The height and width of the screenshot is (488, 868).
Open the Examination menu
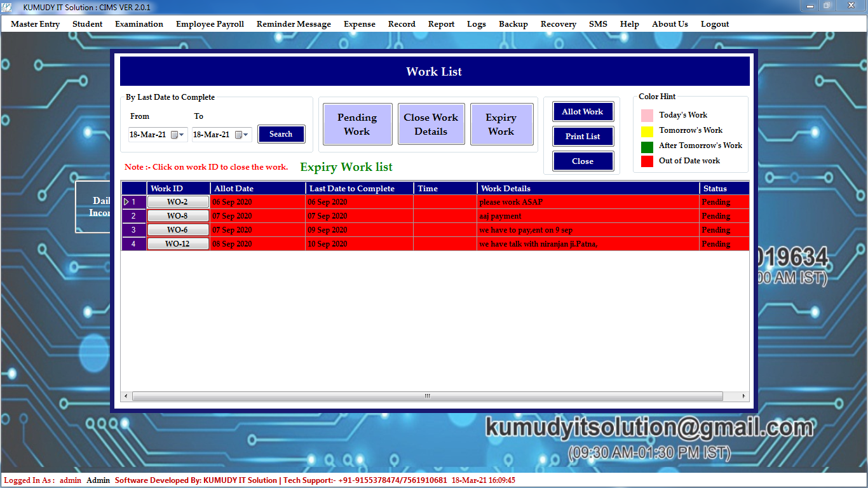tap(139, 24)
